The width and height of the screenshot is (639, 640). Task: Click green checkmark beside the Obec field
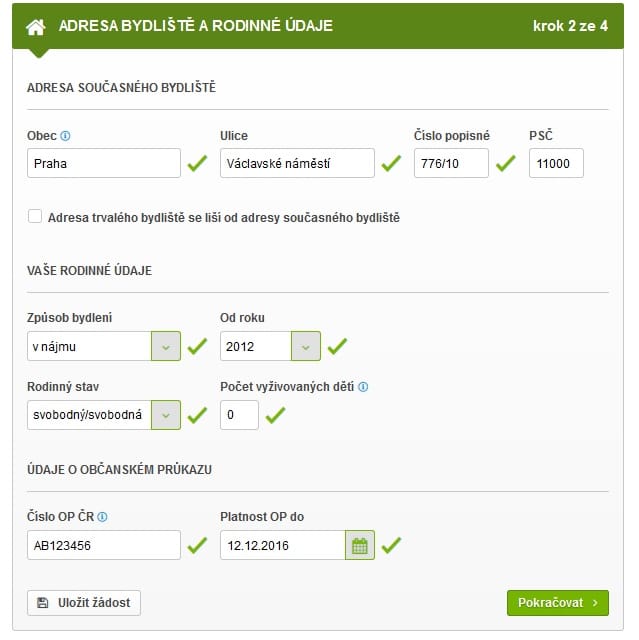pyautogui.click(x=197, y=163)
